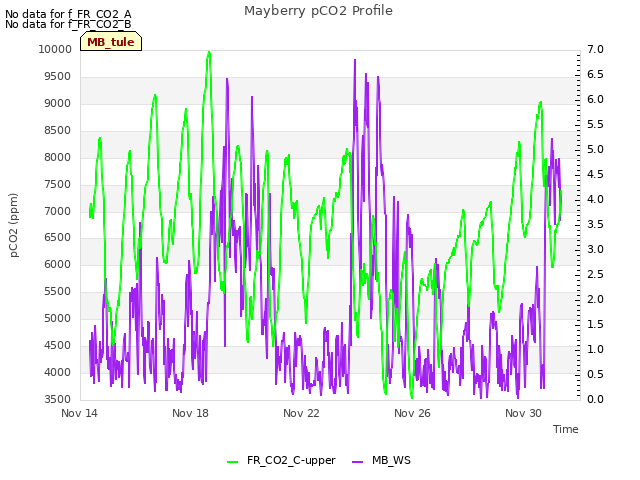Click the 9500 left axis value
Image resolution: width=640 pixels, height=480 pixels.
click(x=58, y=76)
